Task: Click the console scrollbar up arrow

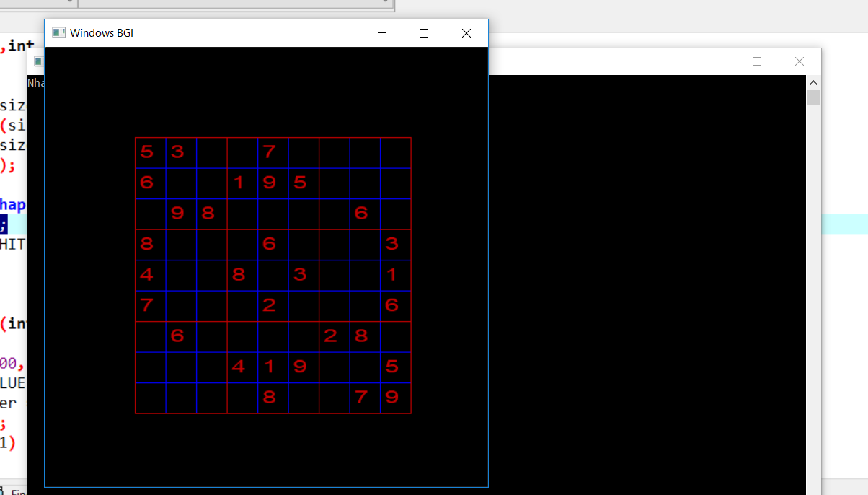Action: tap(813, 82)
